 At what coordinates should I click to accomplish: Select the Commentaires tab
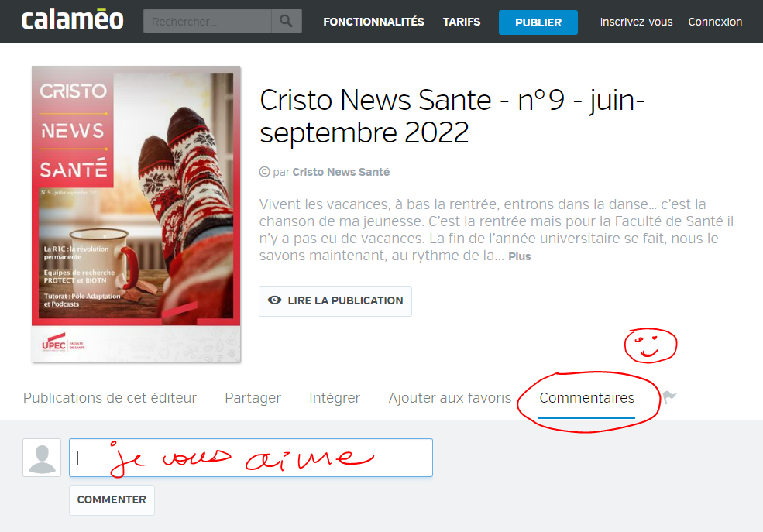point(587,398)
